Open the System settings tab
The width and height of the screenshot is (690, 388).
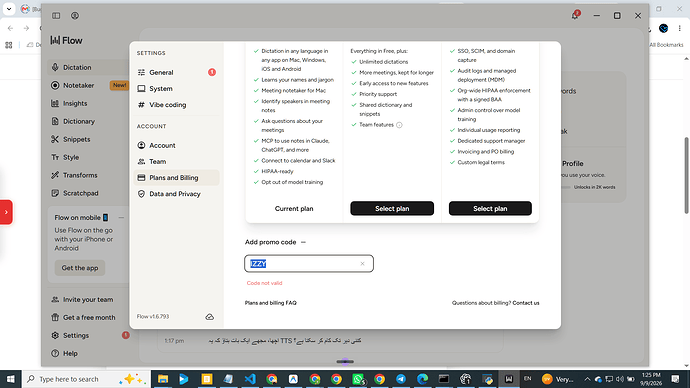coord(176,89)
